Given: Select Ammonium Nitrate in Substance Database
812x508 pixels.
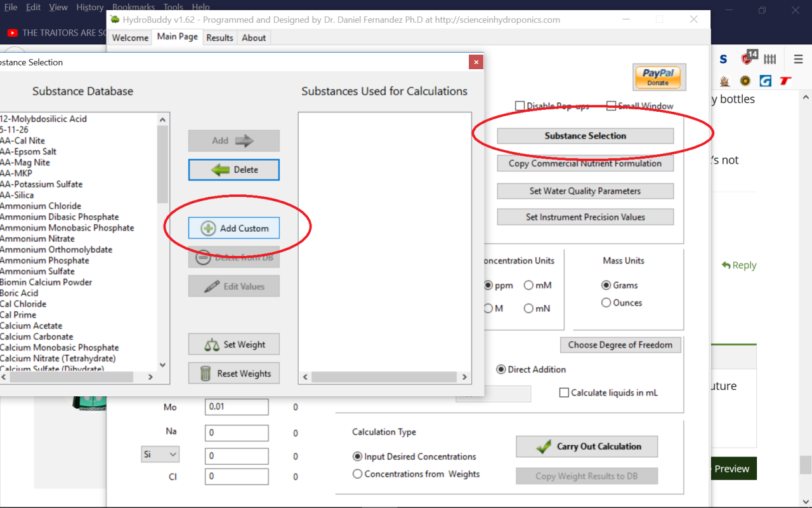Looking at the screenshot, I should [37, 239].
